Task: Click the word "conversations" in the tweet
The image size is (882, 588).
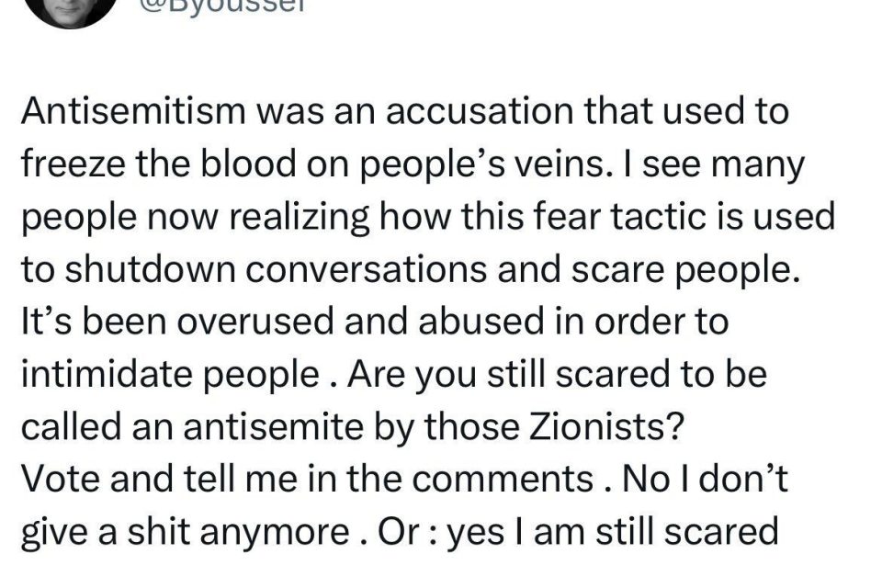Action: [x=367, y=269]
